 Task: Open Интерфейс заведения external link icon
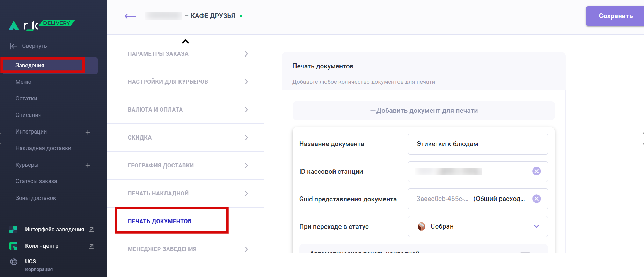pyautogui.click(x=91, y=229)
